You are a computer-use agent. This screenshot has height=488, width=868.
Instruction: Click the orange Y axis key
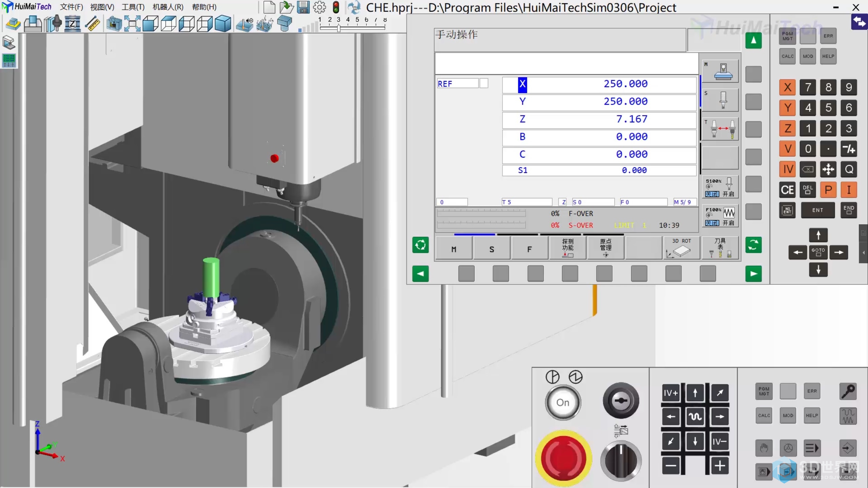787,108
